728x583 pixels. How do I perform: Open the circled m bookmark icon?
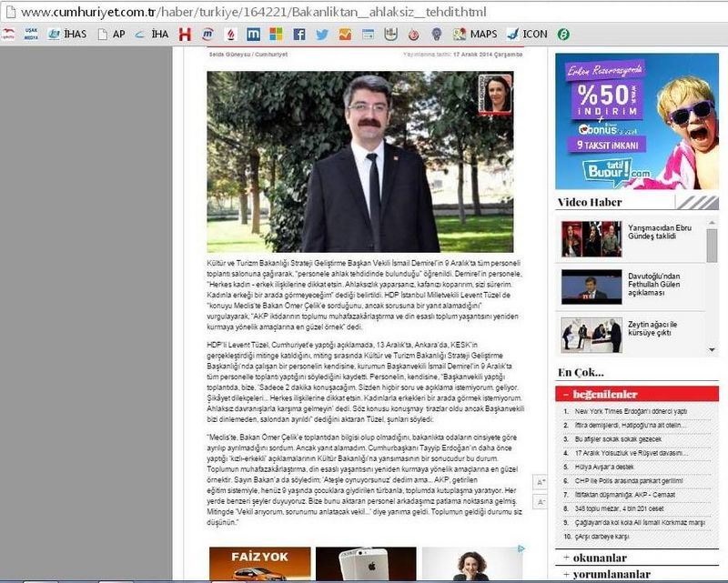coord(208,34)
